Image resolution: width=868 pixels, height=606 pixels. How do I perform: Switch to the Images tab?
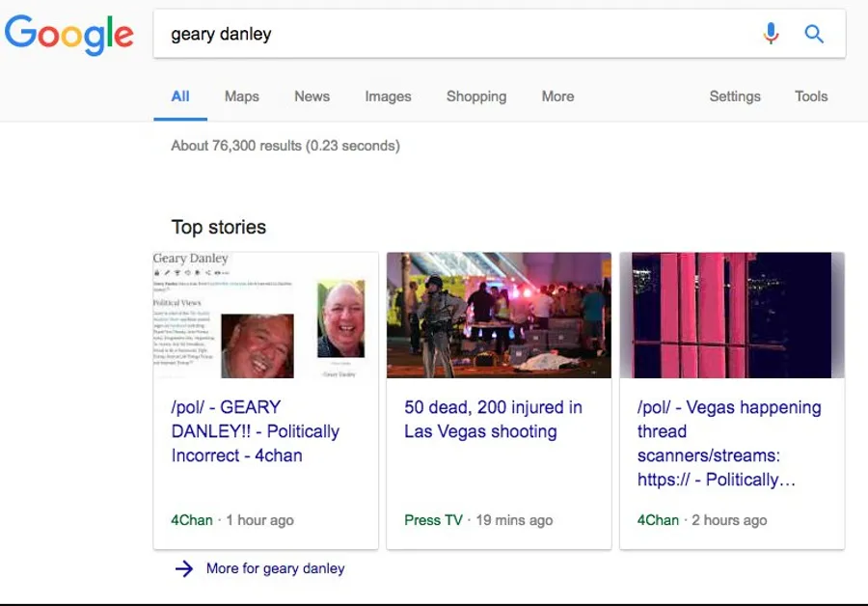click(388, 96)
